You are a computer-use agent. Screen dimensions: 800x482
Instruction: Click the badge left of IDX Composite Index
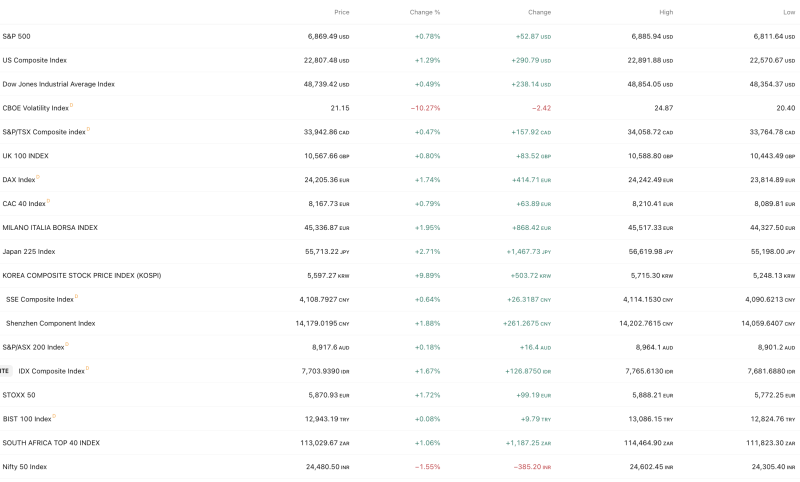5,371
